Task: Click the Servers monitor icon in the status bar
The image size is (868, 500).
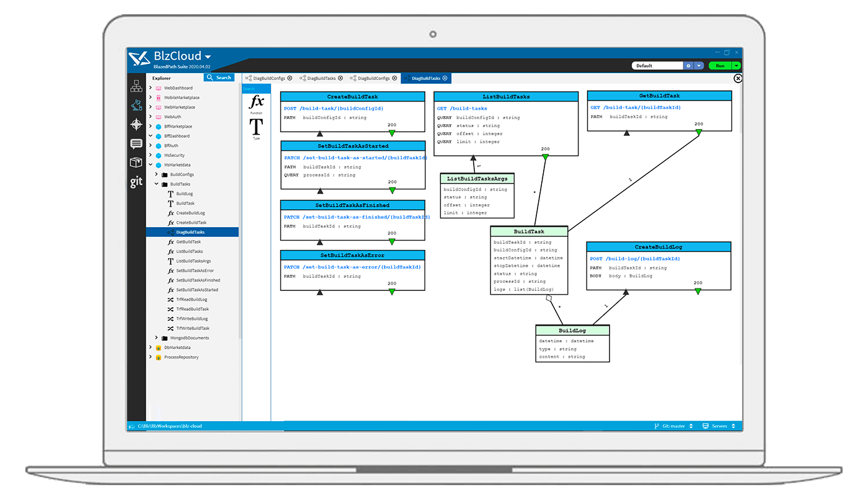Action: pyautogui.click(x=706, y=426)
